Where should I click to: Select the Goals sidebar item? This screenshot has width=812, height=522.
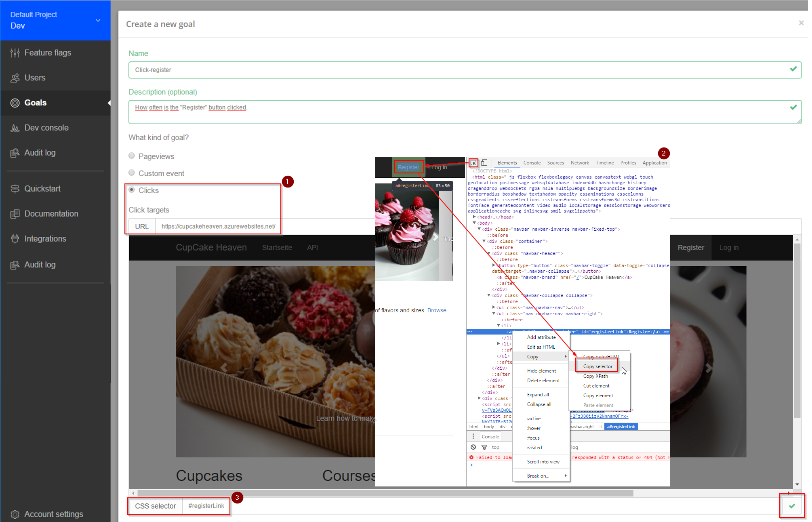click(55, 103)
